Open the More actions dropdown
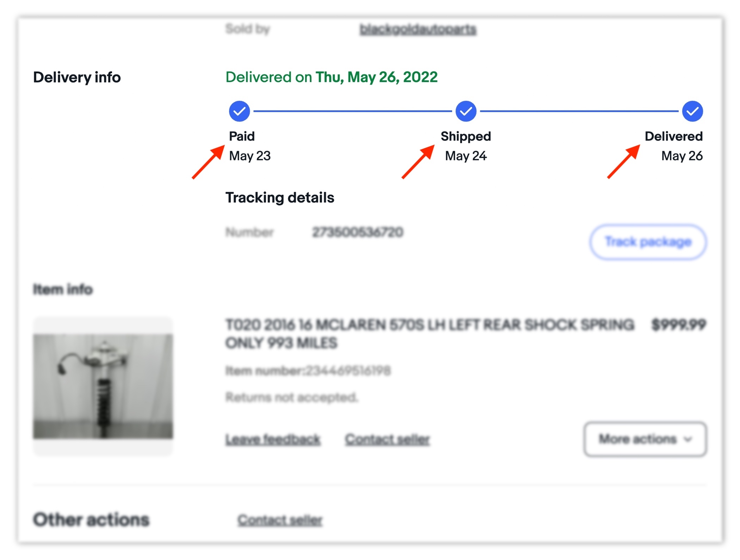This screenshot has height=560, width=740. [x=645, y=439]
